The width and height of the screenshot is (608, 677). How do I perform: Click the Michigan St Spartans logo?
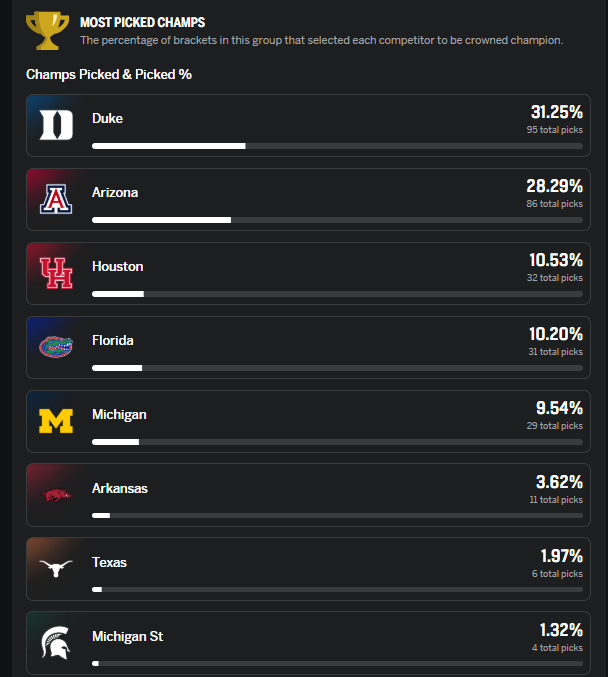point(56,642)
